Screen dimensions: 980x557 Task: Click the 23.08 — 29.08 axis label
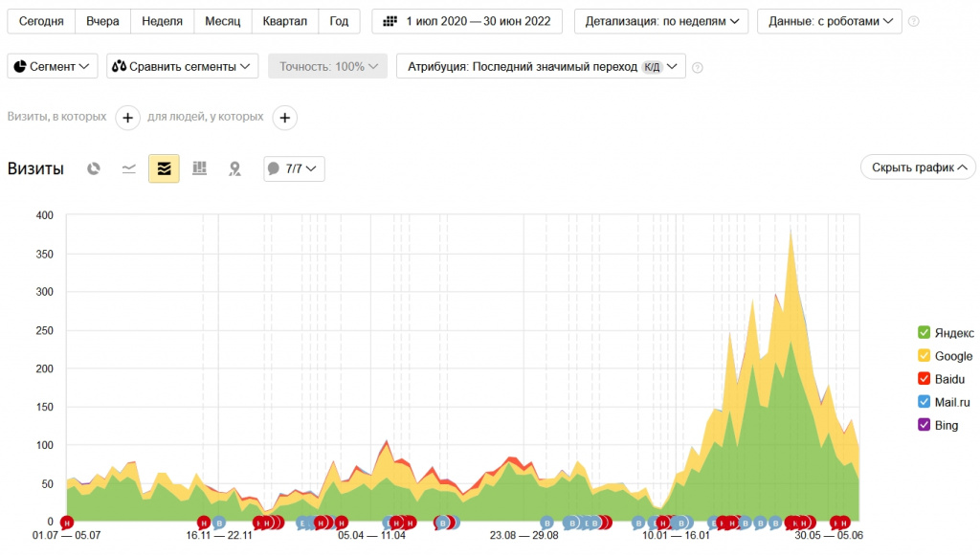(x=523, y=536)
